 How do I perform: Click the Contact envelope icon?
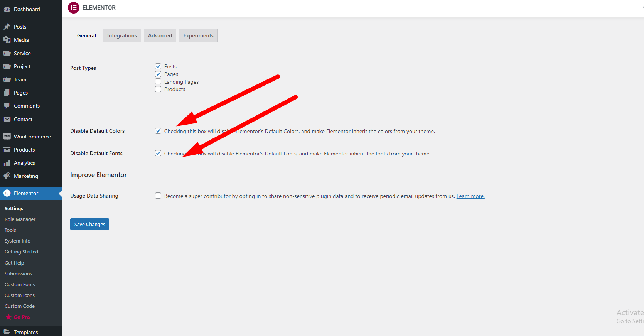point(7,119)
